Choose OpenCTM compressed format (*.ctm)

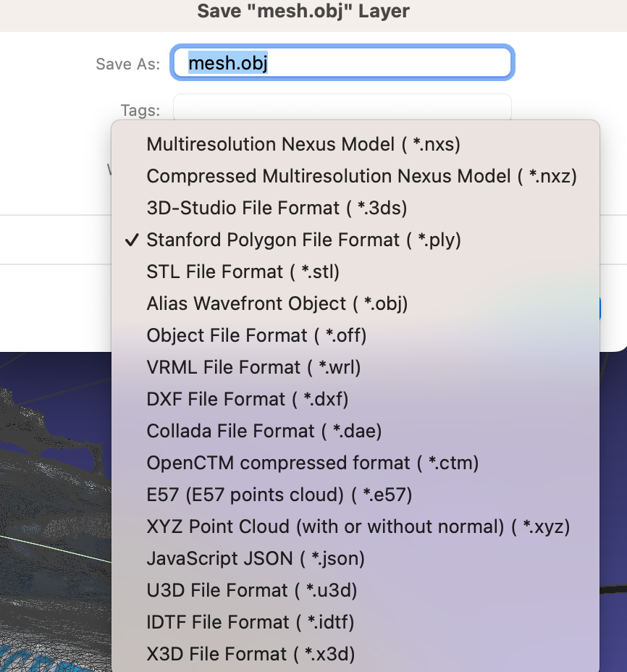pos(313,463)
